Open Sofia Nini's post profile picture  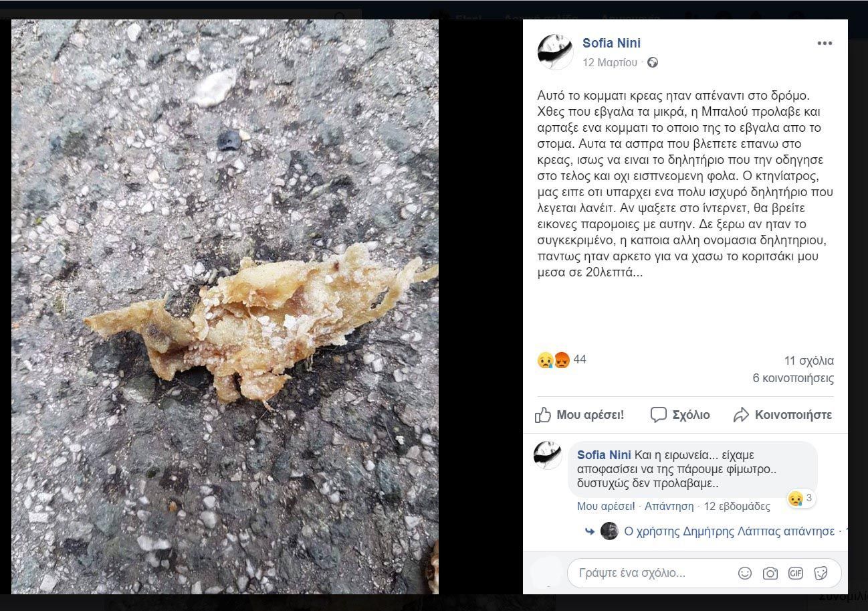pyautogui.click(x=555, y=52)
